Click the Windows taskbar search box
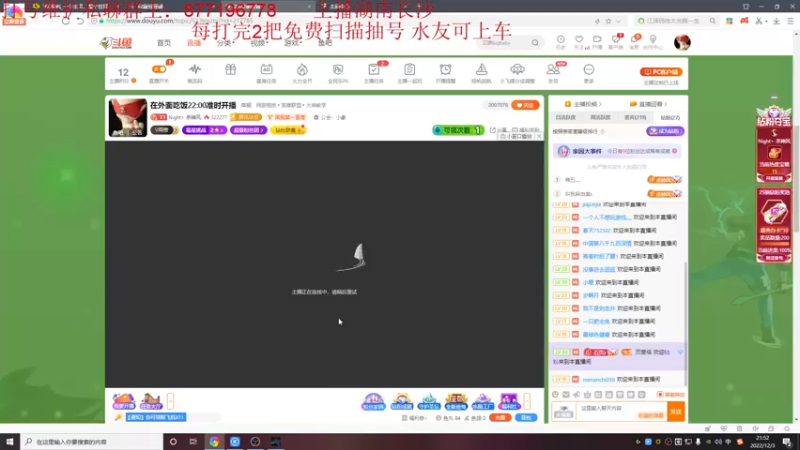This screenshot has width=800, height=450. click(x=92, y=442)
